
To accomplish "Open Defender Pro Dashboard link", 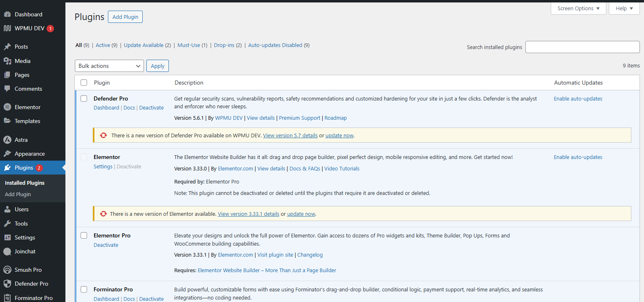I will pos(106,107).
